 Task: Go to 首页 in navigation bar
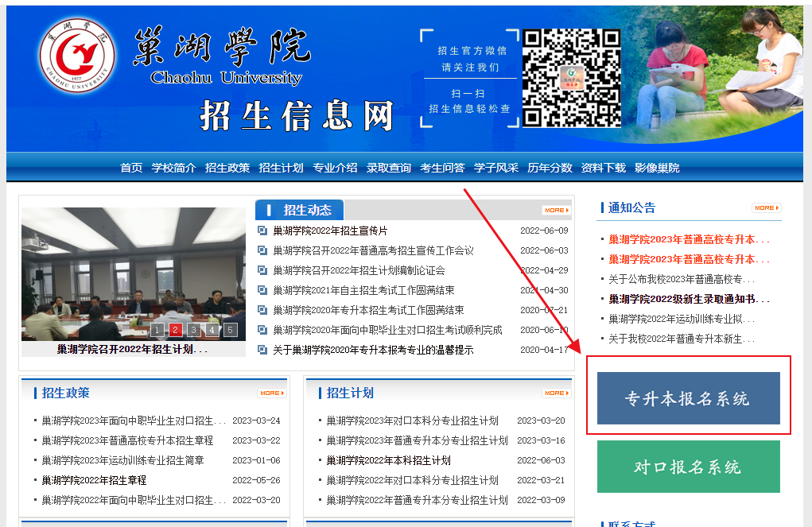(x=131, y=168)
